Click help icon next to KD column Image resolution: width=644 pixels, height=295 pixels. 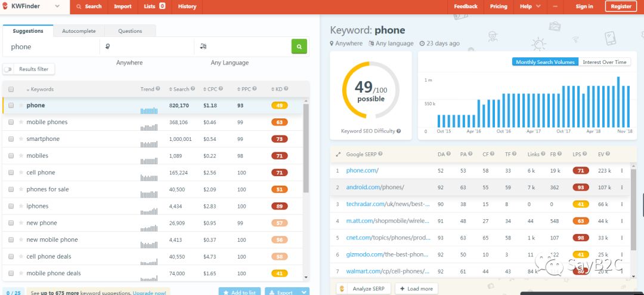pyautogui.click(x=286, y=89)
